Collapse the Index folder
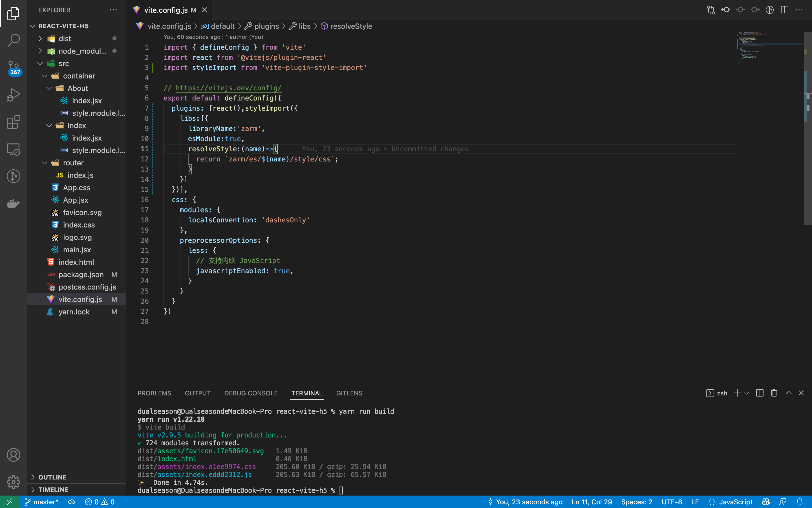Screen dimensions: 812x508 coord(76,126)
